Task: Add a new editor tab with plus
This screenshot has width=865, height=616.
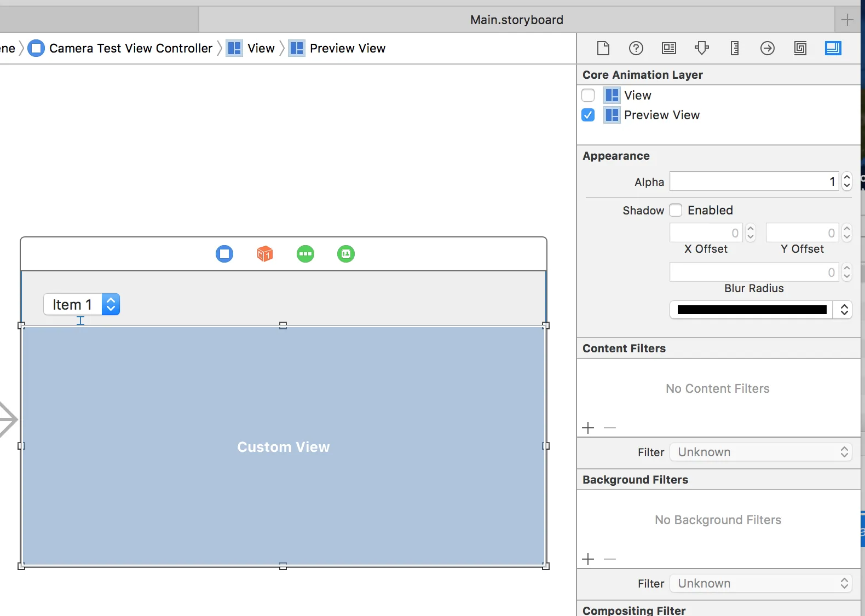Action: tap(847, 20)
